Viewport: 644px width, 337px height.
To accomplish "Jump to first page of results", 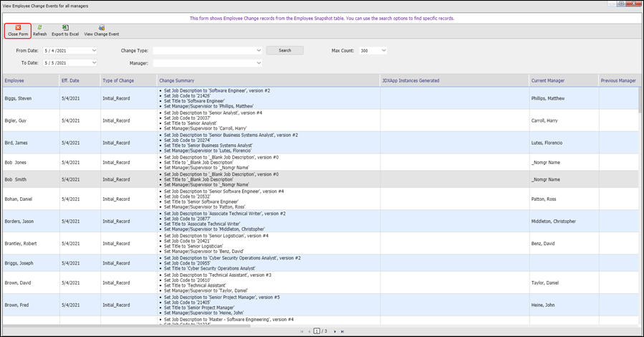I will coord(302,331).
